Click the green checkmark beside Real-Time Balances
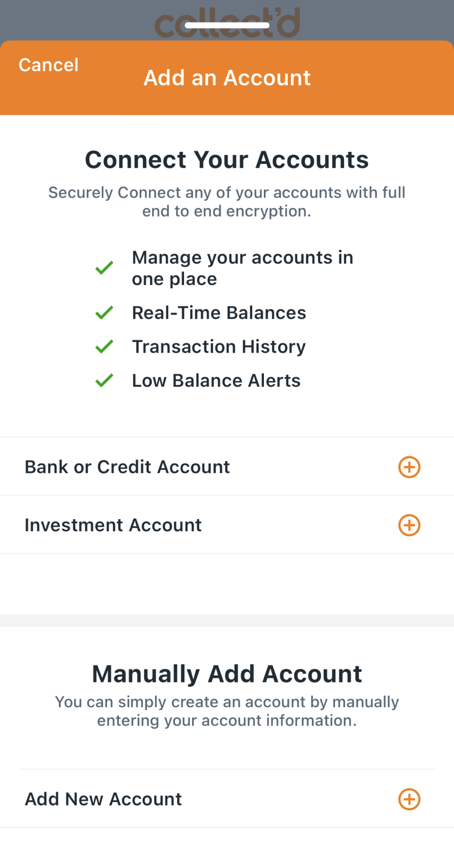 (104, 313)
